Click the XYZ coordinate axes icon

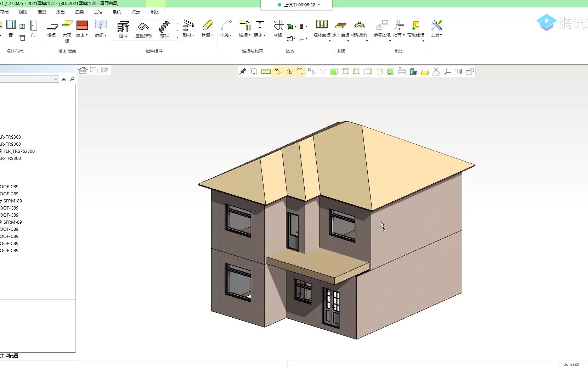447,72
